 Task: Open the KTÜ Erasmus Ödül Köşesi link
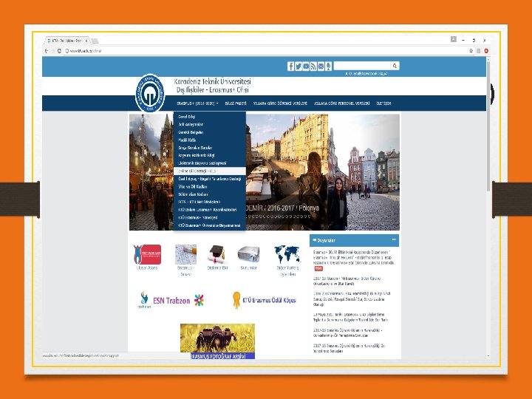coord(264,300)
